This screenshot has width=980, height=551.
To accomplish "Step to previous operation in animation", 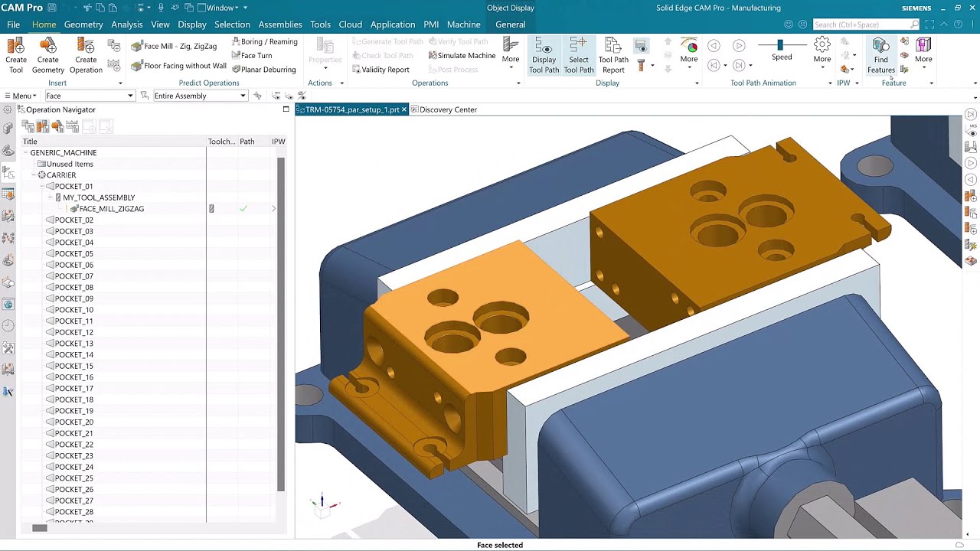I will click(714, 65).
